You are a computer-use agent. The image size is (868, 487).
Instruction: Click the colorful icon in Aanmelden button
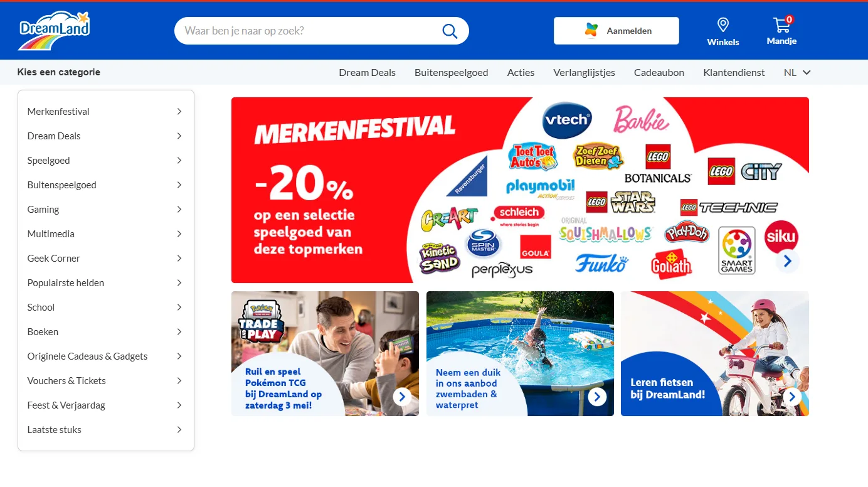(x=591, y=30)
